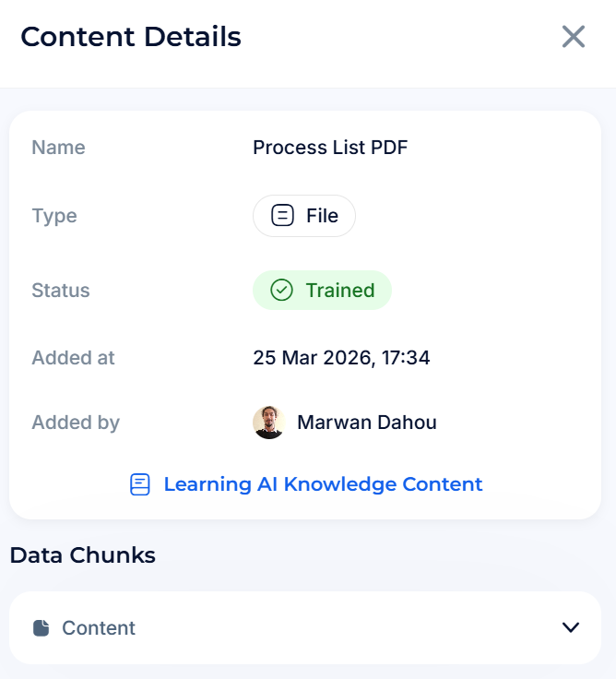
Task: Click the Added at field label
Action: coord(73,357)
